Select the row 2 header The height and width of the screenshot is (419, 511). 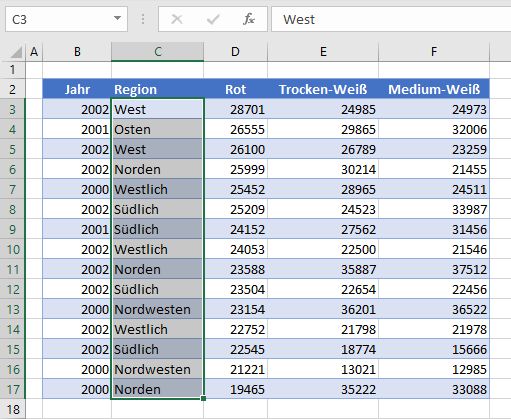(13, 89)
